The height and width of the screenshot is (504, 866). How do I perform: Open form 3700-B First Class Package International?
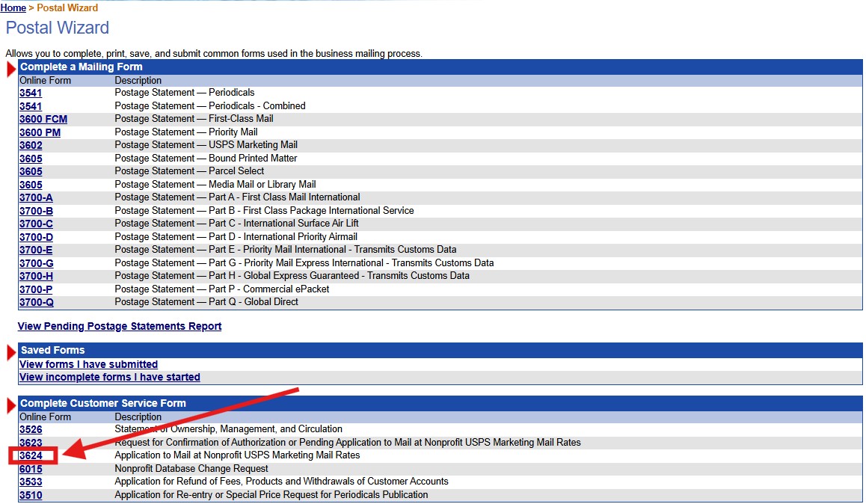36,211
